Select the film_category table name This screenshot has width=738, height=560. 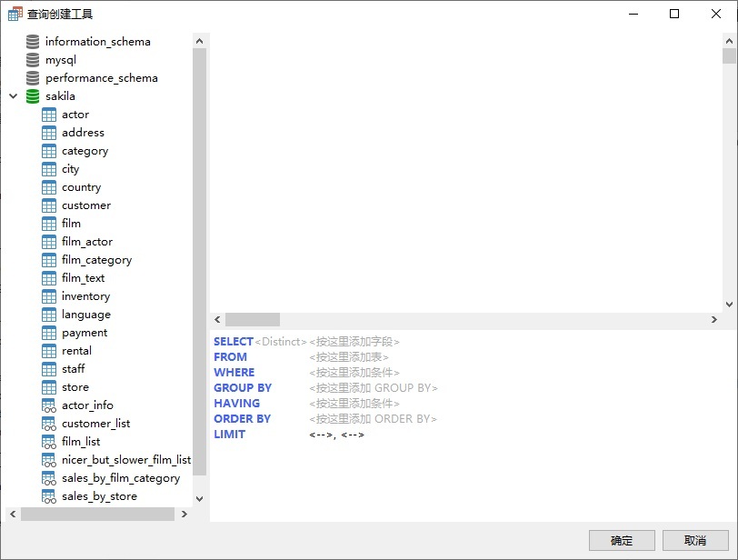[x=97, y=260]
